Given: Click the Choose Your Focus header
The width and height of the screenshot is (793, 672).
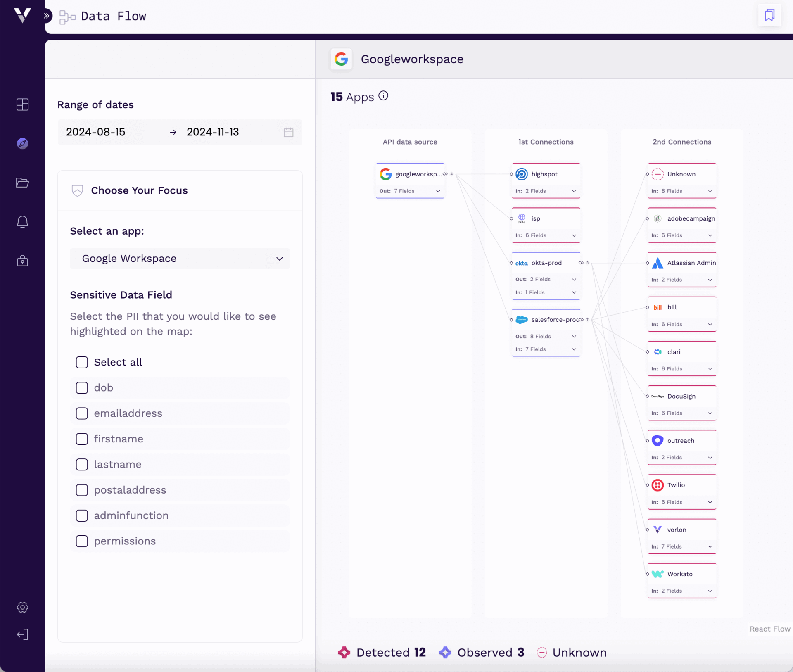Looking at the screenshot, I should (180, 190).
